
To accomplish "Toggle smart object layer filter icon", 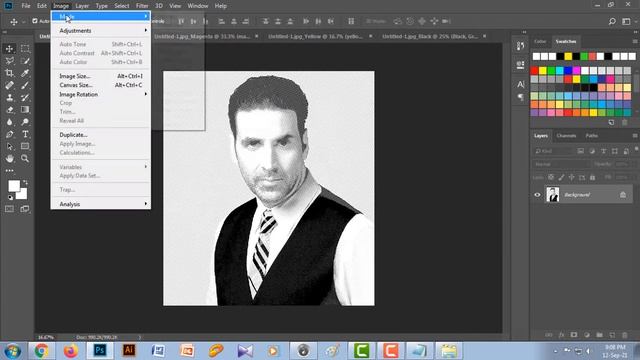I will (626, 151).
